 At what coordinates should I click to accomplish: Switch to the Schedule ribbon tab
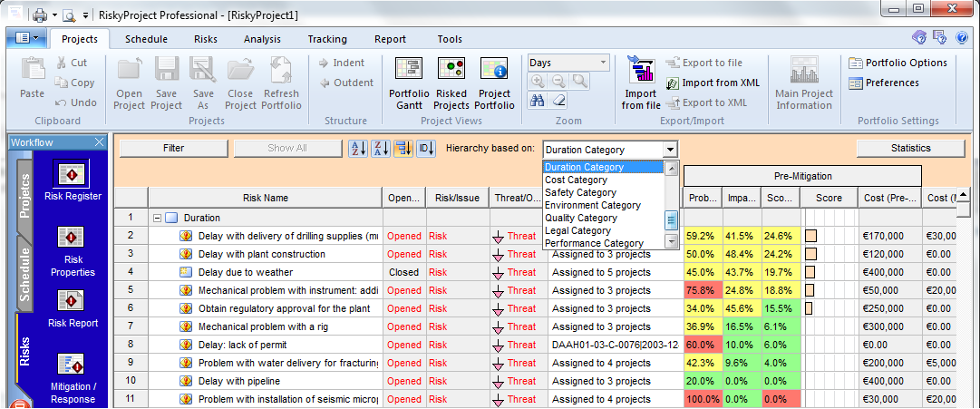[146, 39]
